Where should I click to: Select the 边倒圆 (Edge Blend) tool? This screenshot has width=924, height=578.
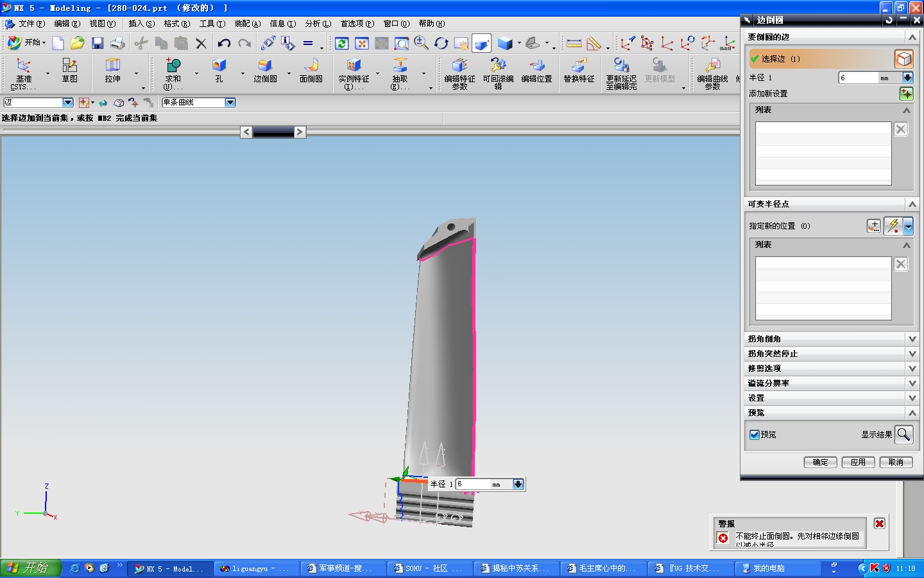265,71
